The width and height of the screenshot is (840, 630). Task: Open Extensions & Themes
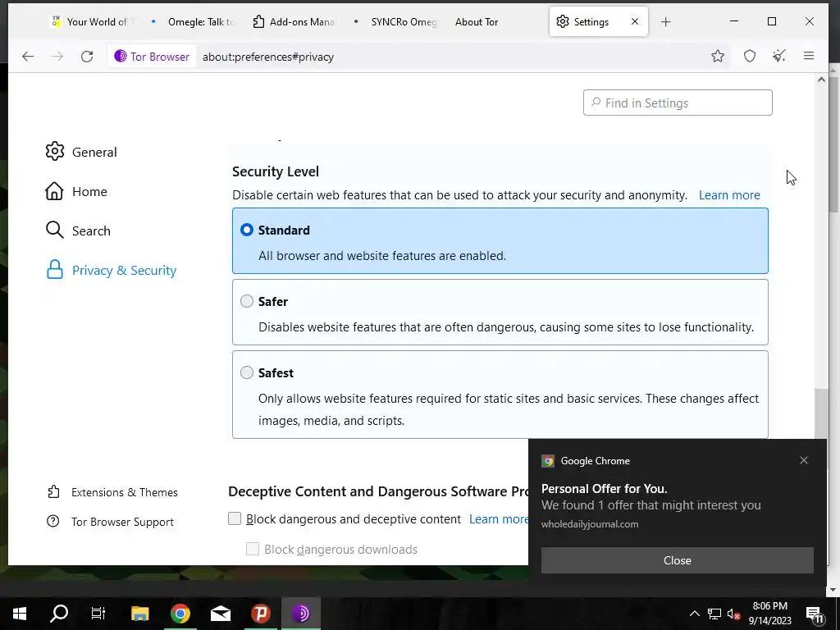[x=112, y=492]
